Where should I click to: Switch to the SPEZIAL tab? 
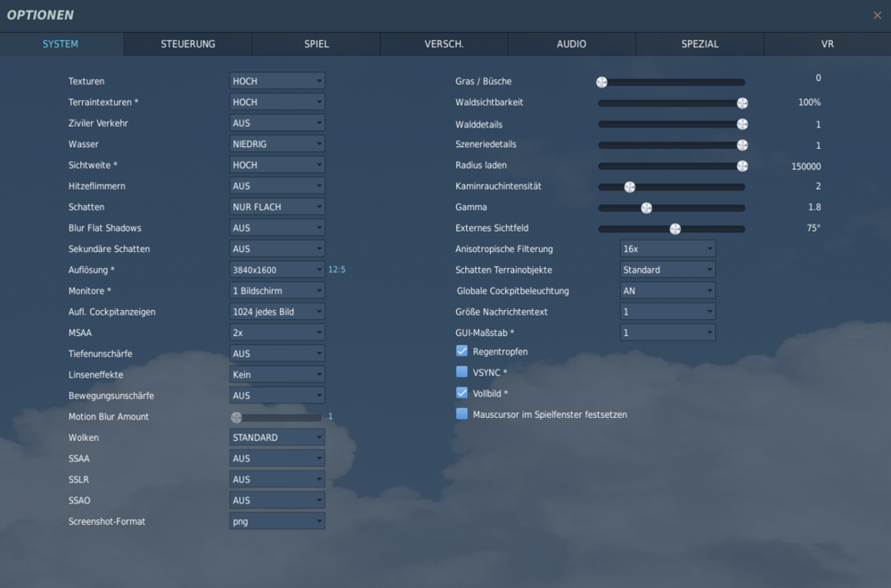point(699,44)
